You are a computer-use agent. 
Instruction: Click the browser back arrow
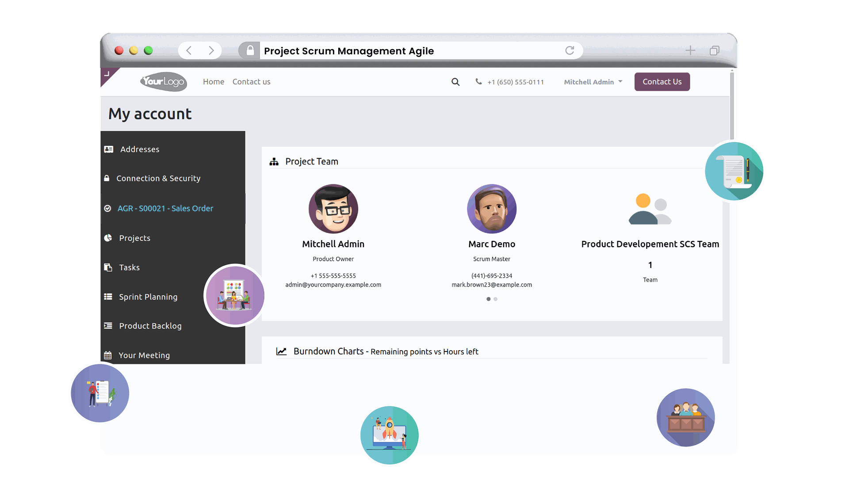click(x=189, y=50)
